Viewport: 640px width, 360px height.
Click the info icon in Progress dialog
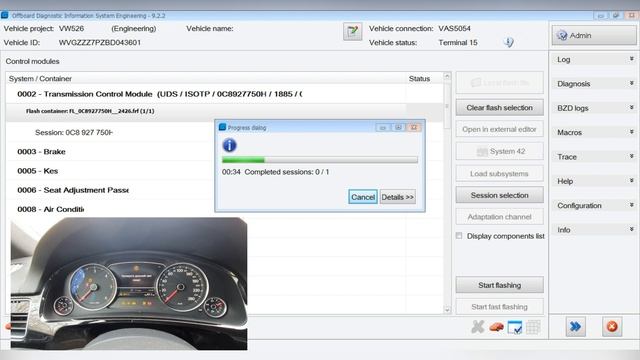[229, 145]
